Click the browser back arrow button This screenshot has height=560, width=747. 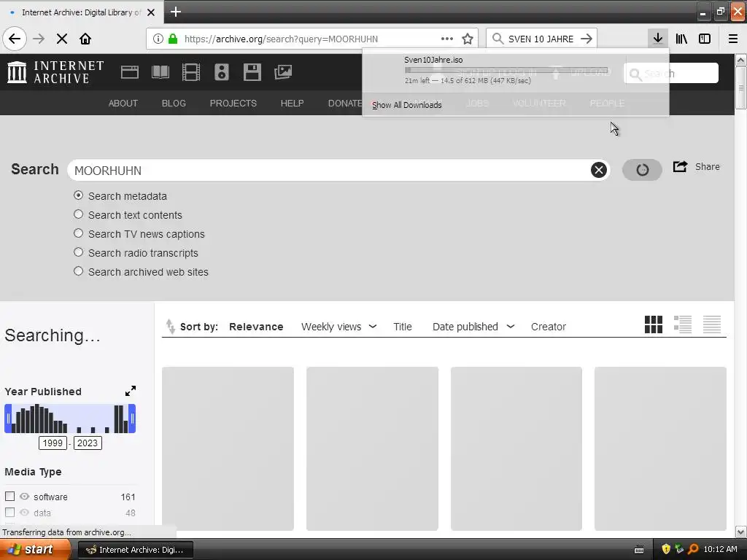(x=15, y=39)
